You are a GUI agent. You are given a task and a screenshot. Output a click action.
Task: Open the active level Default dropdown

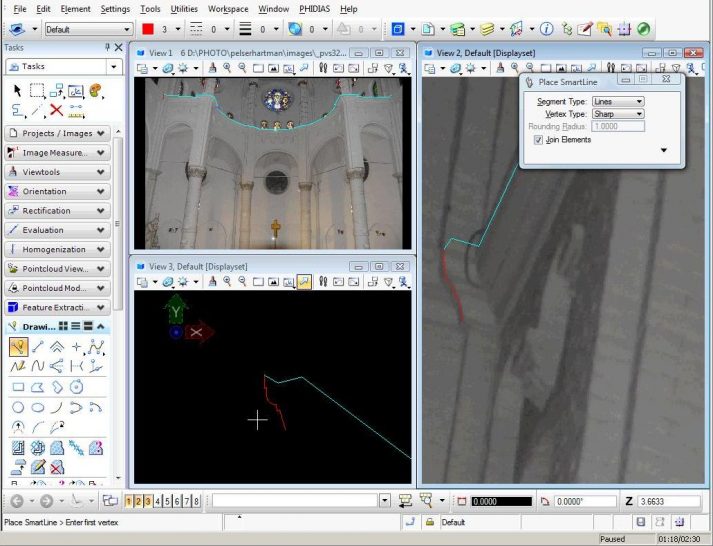(x=89, y=30)
